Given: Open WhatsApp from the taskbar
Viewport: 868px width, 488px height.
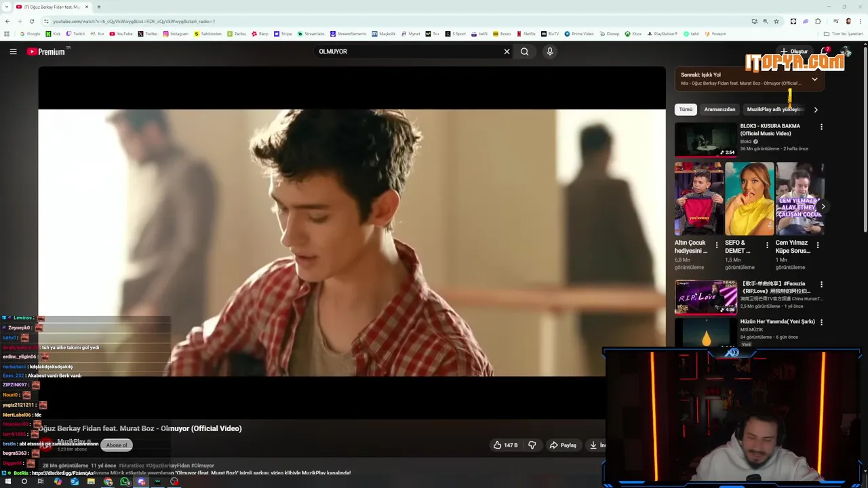Looking at the screenshot, I should 125,482.
